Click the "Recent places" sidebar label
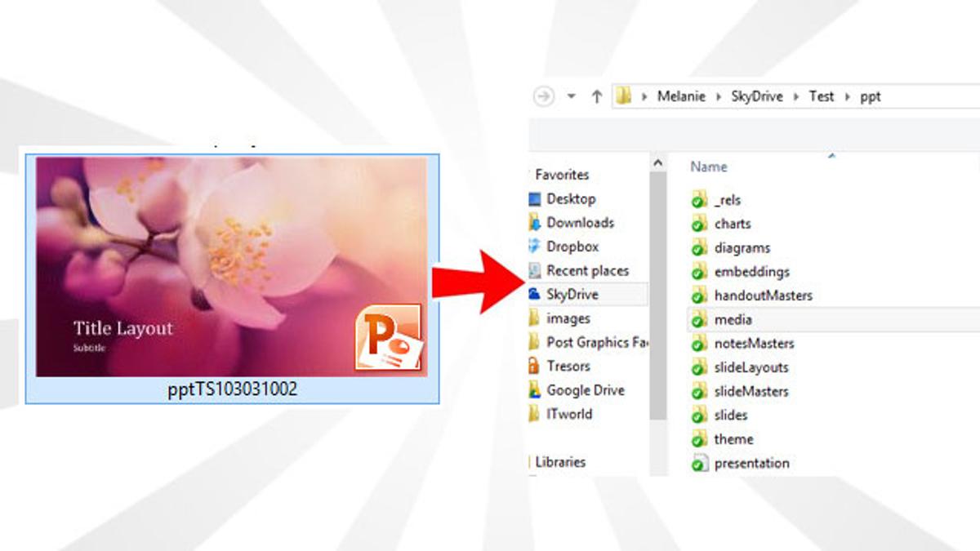The width and height of the screenshot is (980, 551). coord(588,270)
